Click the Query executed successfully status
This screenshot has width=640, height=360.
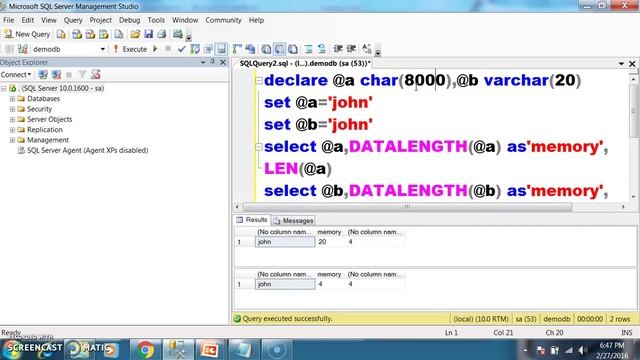pyautogui.click(x=287, y=319)
